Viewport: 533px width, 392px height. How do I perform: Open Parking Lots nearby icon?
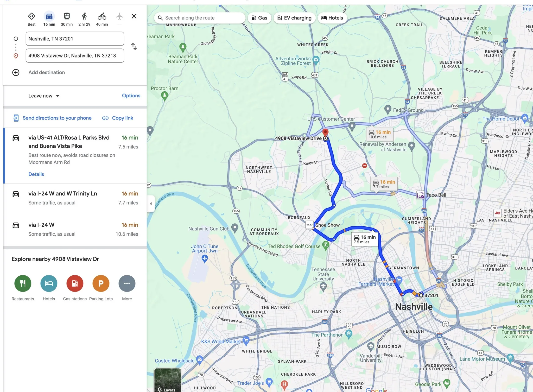101,283
